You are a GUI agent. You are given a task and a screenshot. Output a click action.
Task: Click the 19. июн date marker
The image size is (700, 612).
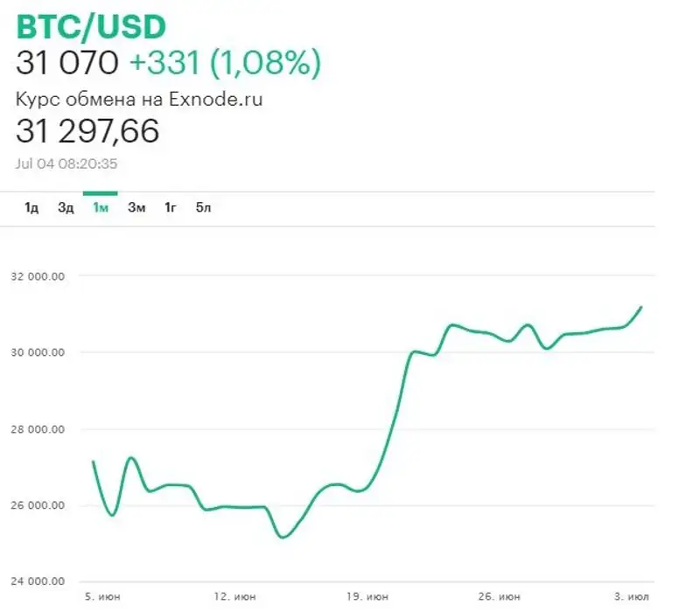368,596
